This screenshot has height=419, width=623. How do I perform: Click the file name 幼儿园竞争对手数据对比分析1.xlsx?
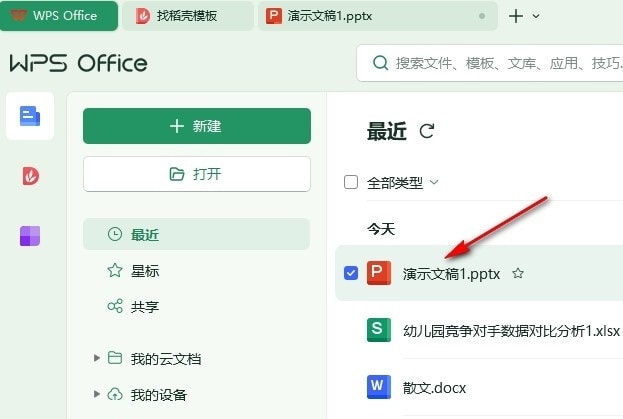point(512,330)
